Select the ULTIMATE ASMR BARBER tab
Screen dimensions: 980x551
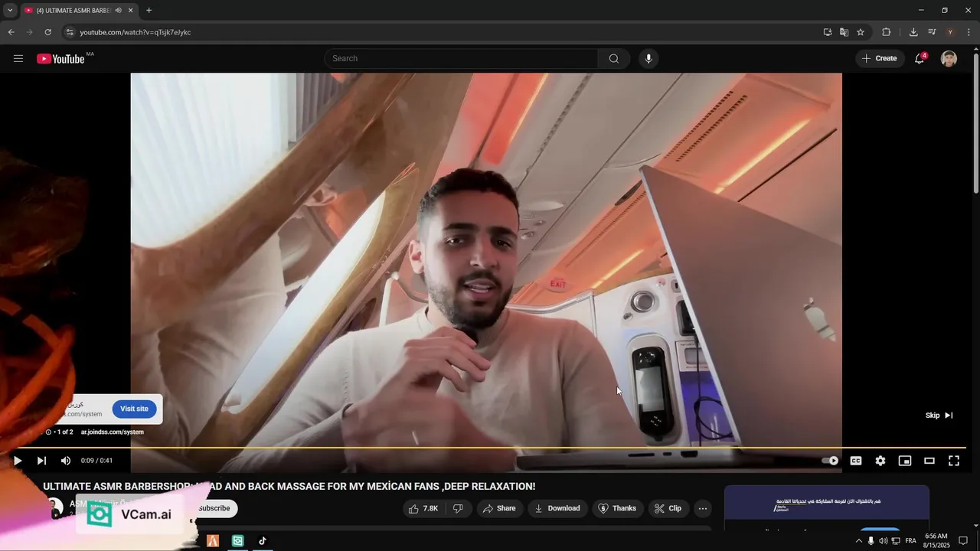point(79,11)
